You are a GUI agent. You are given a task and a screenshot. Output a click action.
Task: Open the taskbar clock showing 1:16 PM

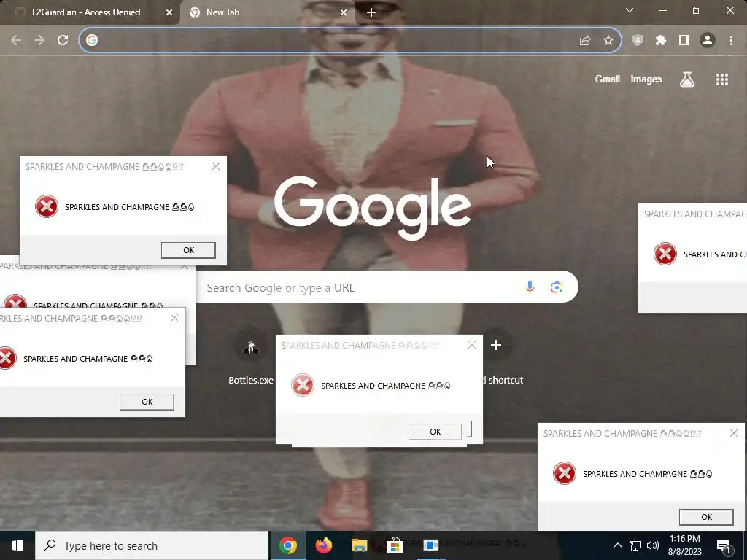684,545
